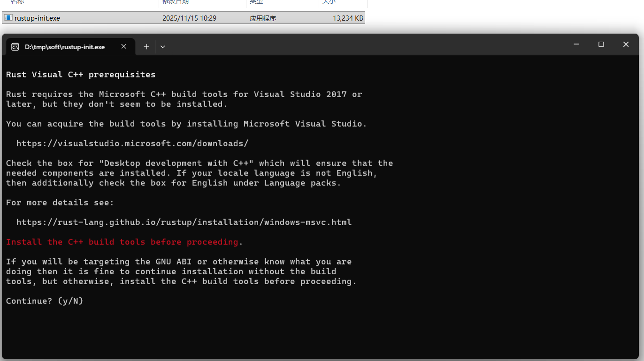Click the "For more details see:" line
Viewport: 644px width, 361px height.
click(60, 203)
